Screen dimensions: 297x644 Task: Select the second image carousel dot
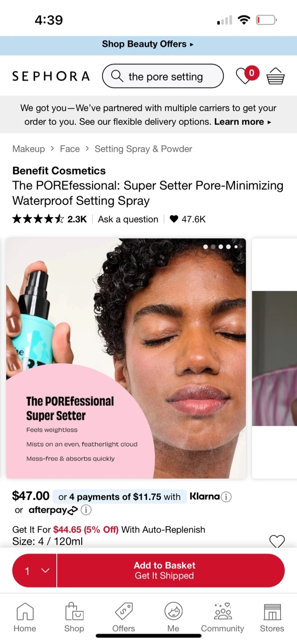click(213, 246)
